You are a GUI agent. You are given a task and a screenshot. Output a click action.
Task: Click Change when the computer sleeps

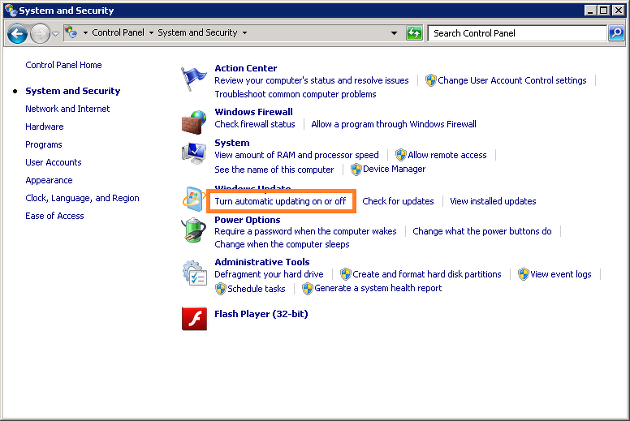282,244
